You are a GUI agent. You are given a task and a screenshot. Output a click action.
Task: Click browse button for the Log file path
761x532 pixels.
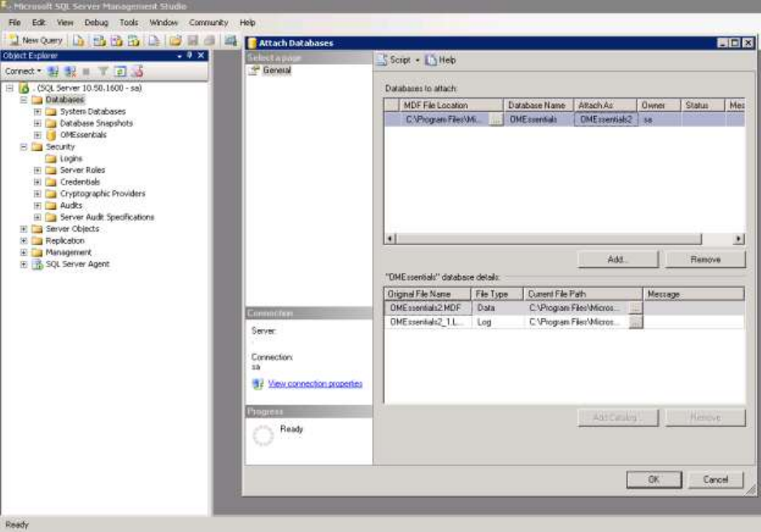(x=635, y=322)
